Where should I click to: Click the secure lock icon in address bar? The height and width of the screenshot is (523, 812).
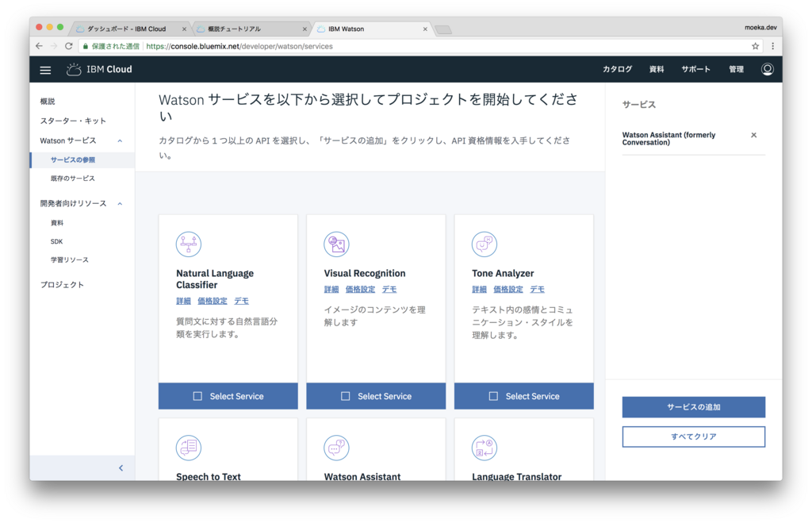click(x=86, y=46)
